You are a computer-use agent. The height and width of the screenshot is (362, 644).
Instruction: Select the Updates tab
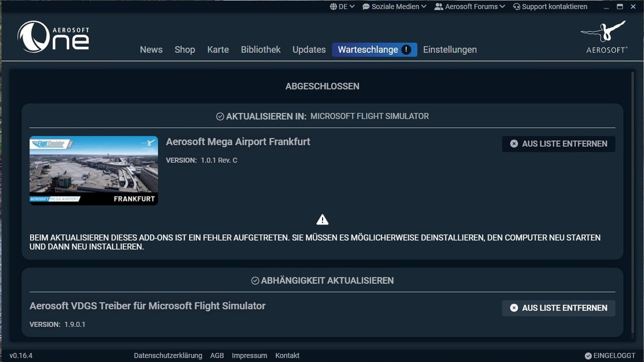pyautogui.click(x=309, y=49)
